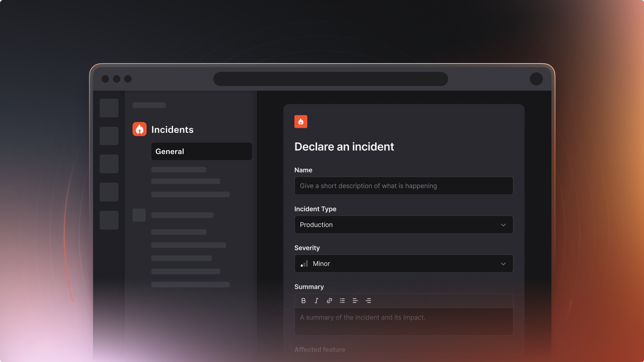Click the small square icon below General list
The image size is (644, 362).
[x=139, y=215]
